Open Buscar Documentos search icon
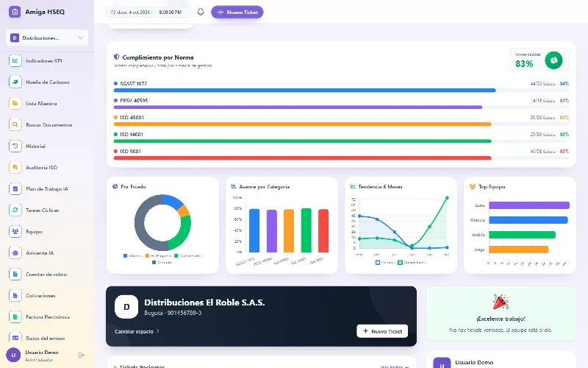Screen dimensions: 588x368 pos(15,124)
